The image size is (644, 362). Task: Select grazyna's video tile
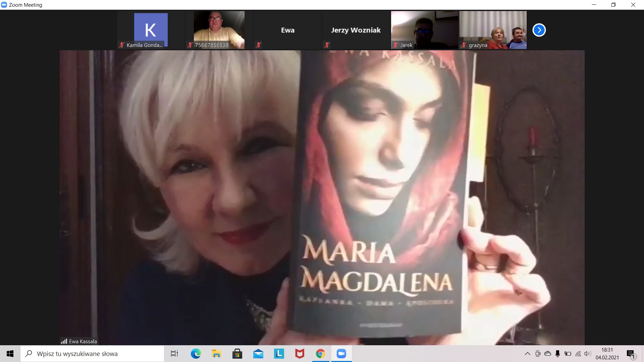coord(493,30)
